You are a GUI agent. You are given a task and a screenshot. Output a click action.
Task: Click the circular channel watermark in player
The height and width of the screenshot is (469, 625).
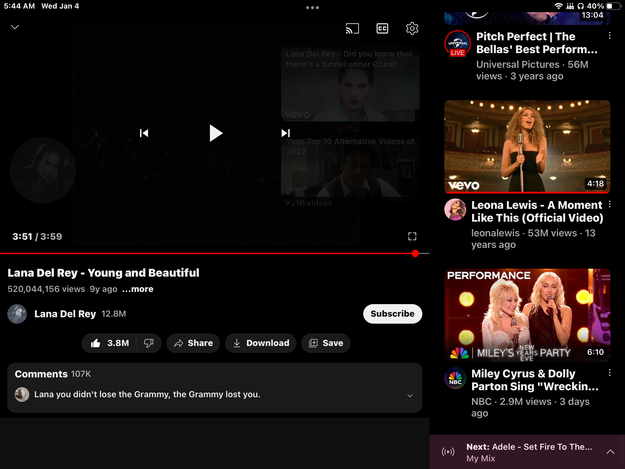point(43,170)
